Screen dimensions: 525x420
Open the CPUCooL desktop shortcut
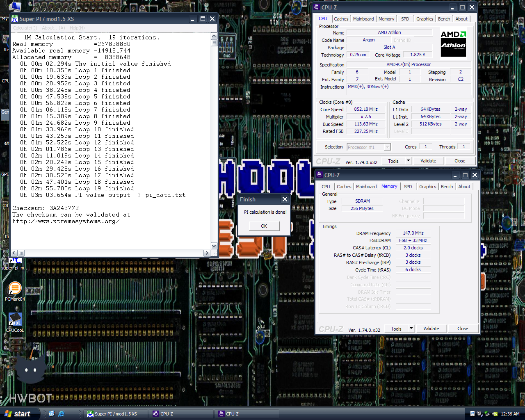[x=15, y=322]
